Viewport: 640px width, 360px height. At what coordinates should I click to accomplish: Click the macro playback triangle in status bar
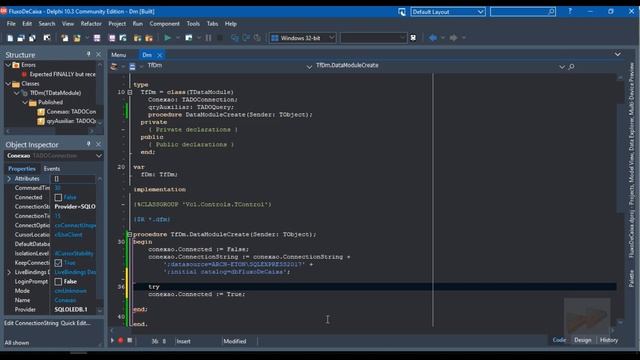point(112,340)
